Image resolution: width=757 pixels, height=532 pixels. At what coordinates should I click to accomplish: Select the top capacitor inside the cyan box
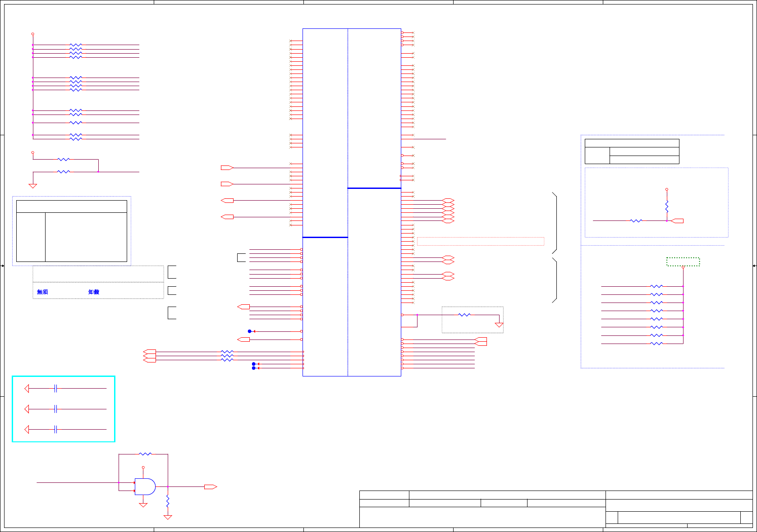point(55,388)
